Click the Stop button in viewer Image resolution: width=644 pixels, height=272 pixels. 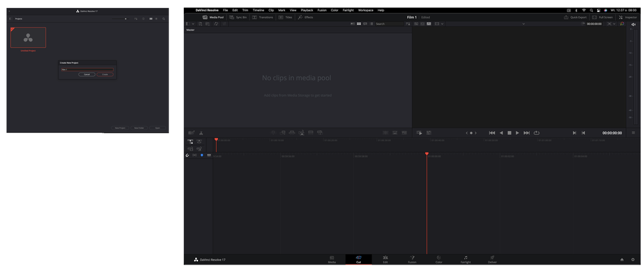tap(509, 133)
